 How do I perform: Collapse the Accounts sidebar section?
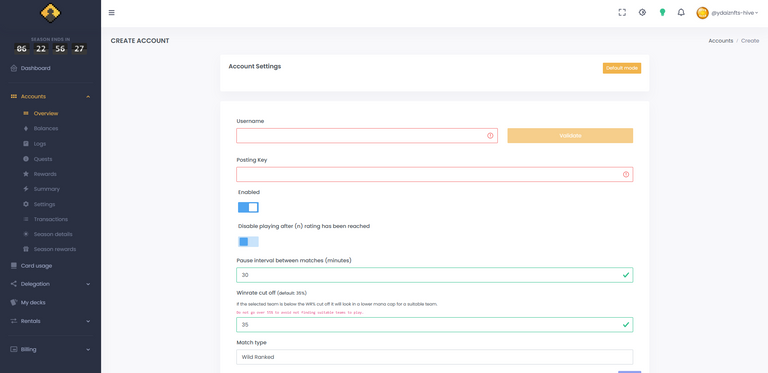coord(50,96)
